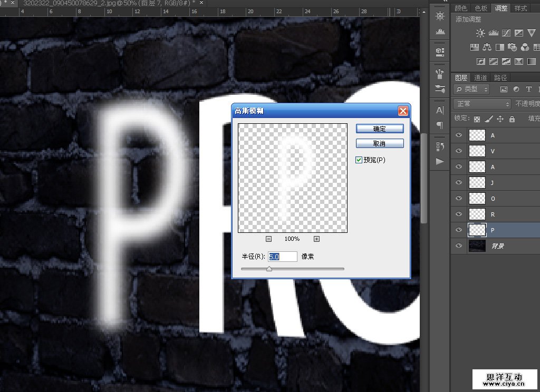Open the Histogram panel icon
Viewport: 540px width, 392px height.
point(440,32)
